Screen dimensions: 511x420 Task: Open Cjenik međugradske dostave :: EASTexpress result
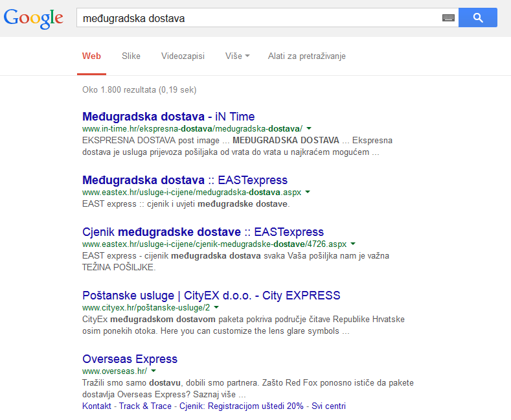click(203, 232)
